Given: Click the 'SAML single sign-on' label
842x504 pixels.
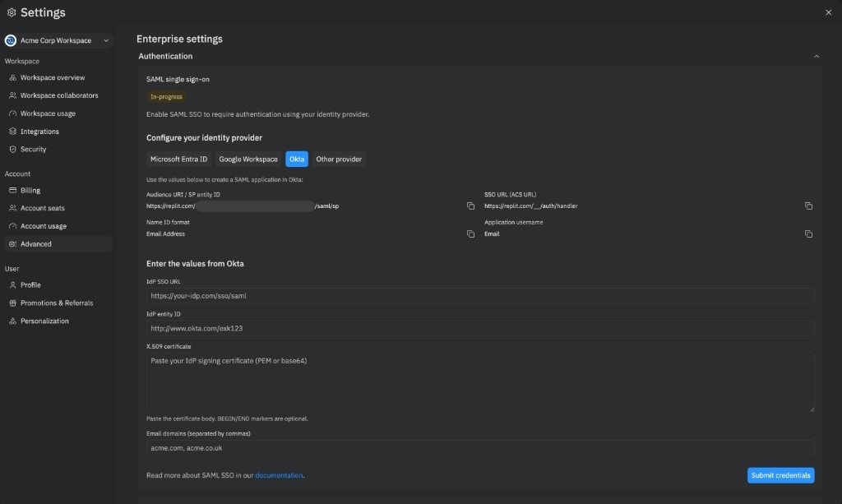Looking at the screenshot, I should pyautogui.click(x=178, y=80).
